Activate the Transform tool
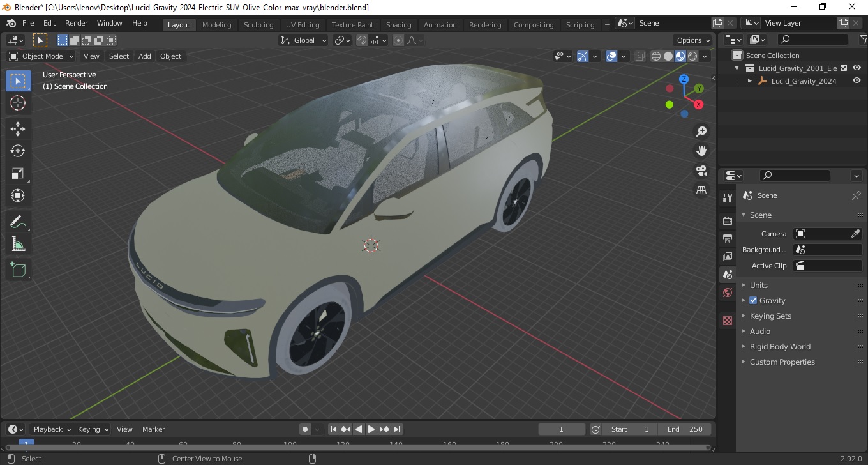Image resolution: width=868 pixels, height=465 pixels. (18, 195)
